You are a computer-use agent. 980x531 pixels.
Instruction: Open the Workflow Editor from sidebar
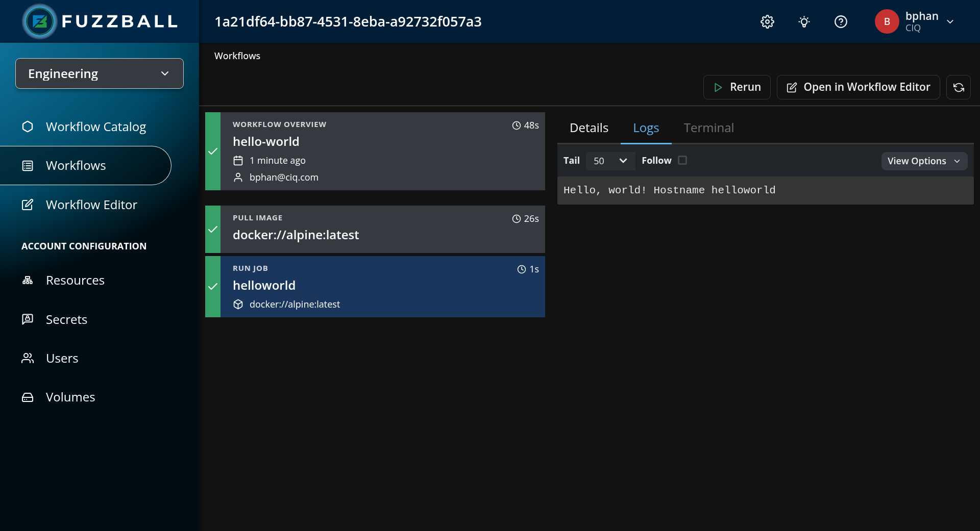click(x=91, y=205)
